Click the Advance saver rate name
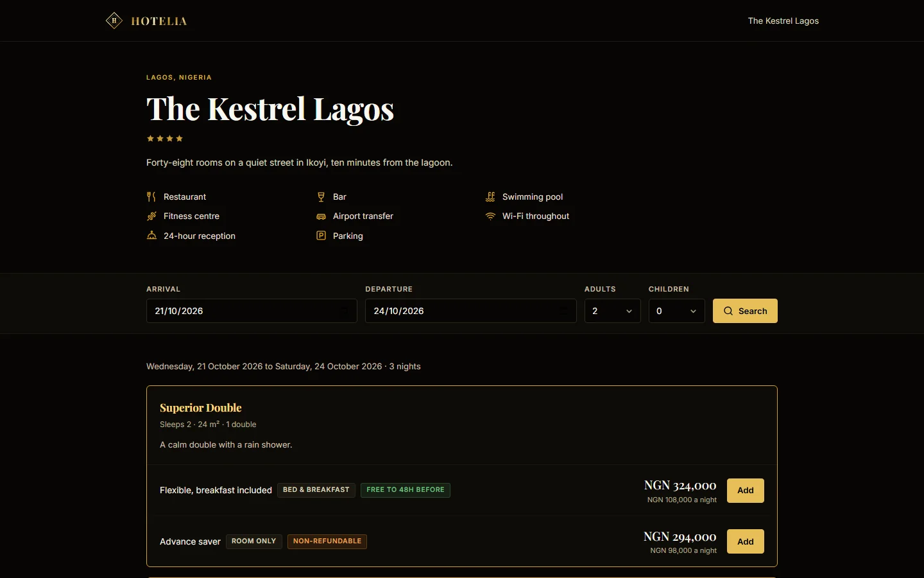The image size is (924, 578). pos(190,541)
